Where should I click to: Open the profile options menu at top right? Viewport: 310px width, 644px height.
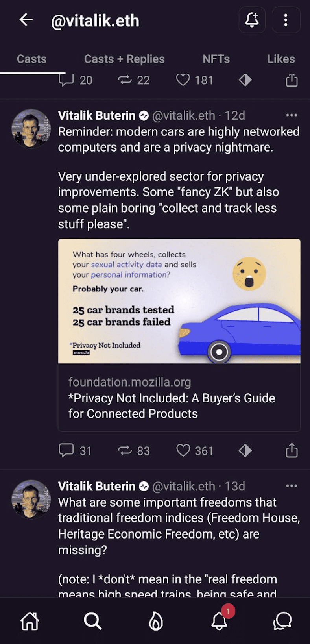(286, 20)
